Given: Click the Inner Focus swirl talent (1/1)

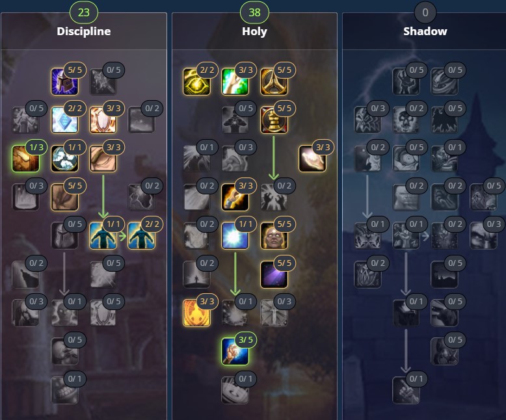Looking at the screenshot, I should (x=64, y=159).
